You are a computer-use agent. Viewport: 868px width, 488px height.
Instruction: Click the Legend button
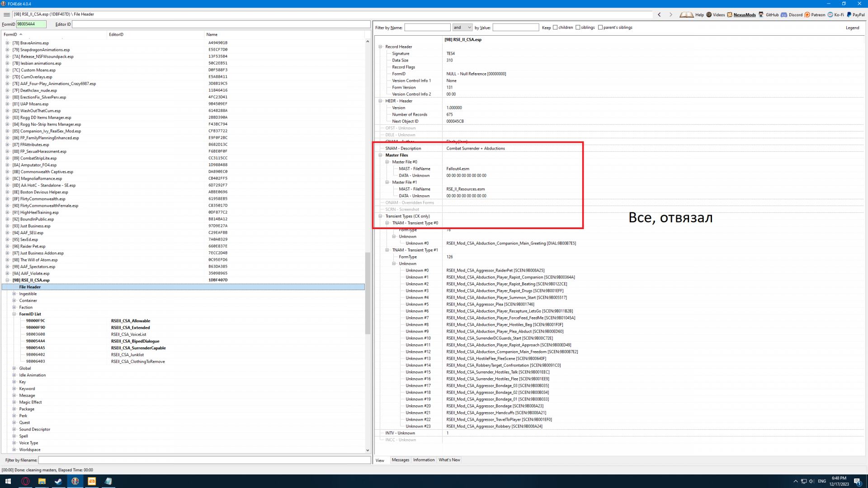pos(852,28)
